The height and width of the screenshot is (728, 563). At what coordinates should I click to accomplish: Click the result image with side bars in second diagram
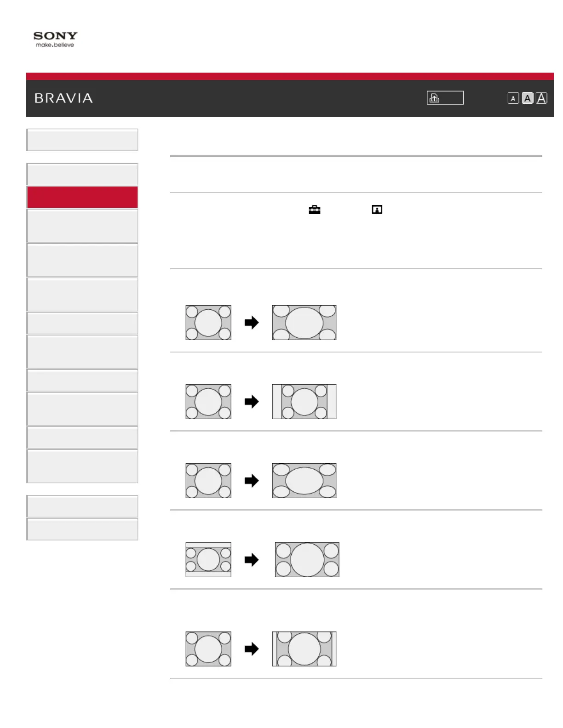(x=304, y=402)
